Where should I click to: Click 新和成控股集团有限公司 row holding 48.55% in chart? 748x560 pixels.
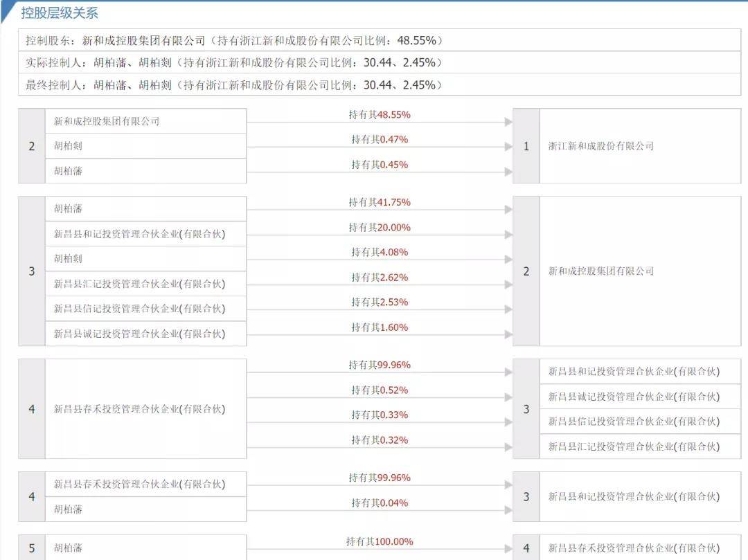(x=145, y=121)
